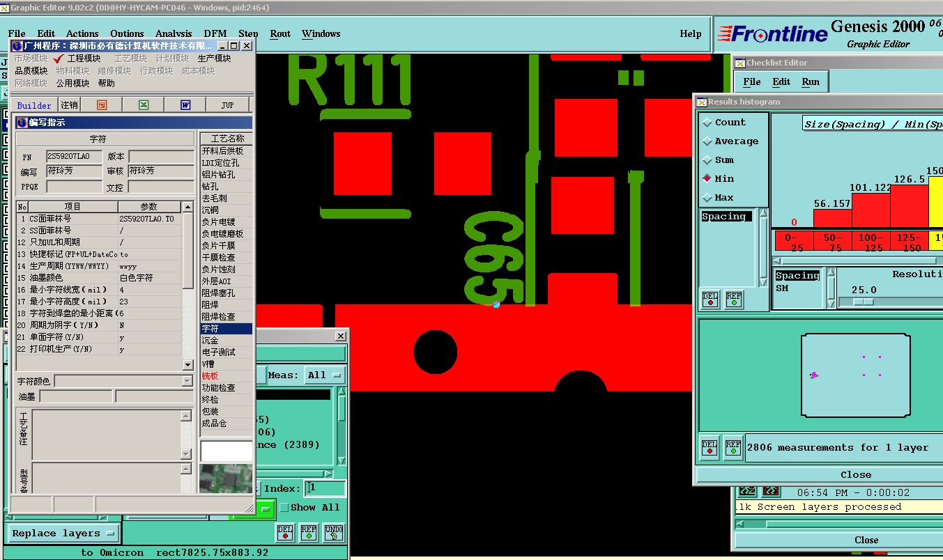This screenshot has width=943, height=560.
Task: Select 阻焊 in the process list
Action: click(227, 304)
